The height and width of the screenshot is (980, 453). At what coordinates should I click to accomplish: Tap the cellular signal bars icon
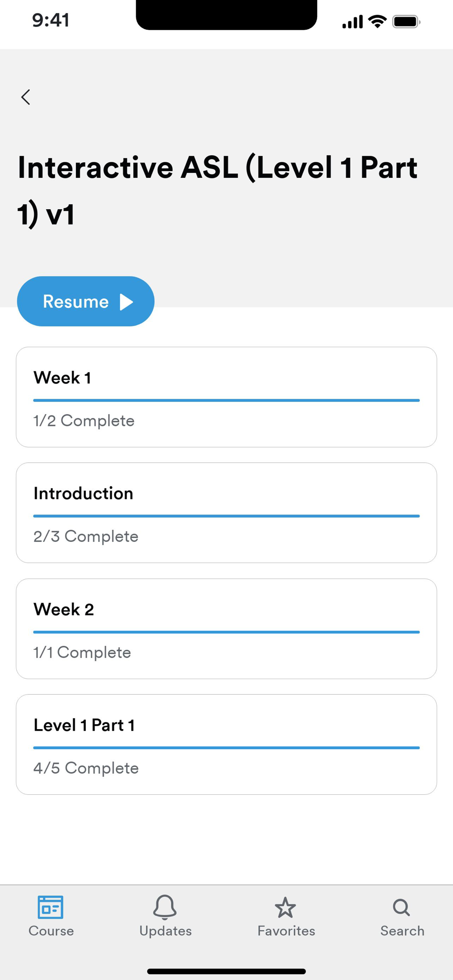click(x=352, y=22)
